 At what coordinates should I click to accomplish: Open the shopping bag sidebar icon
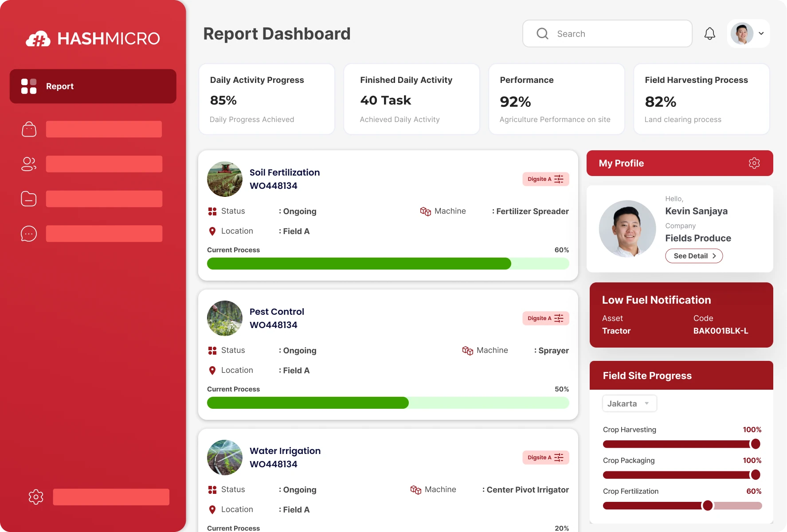pyautogui.click(x=29, y=129)
